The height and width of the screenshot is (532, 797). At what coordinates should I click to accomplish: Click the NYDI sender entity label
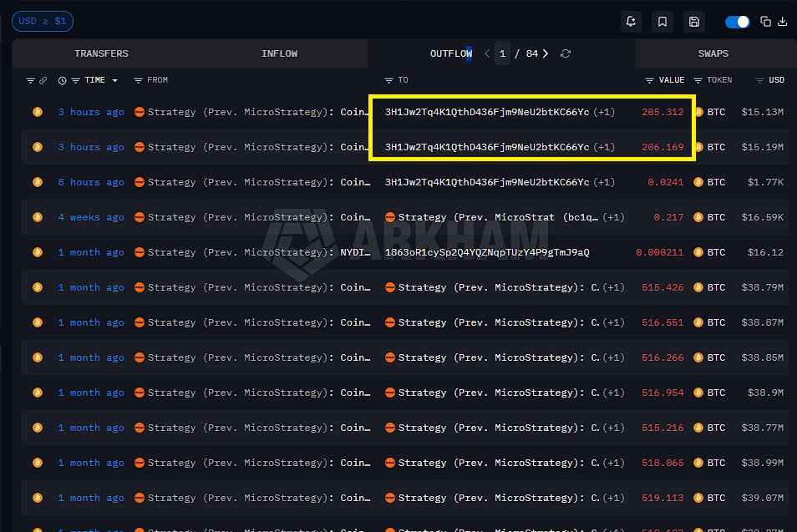(x=355, y=252)
